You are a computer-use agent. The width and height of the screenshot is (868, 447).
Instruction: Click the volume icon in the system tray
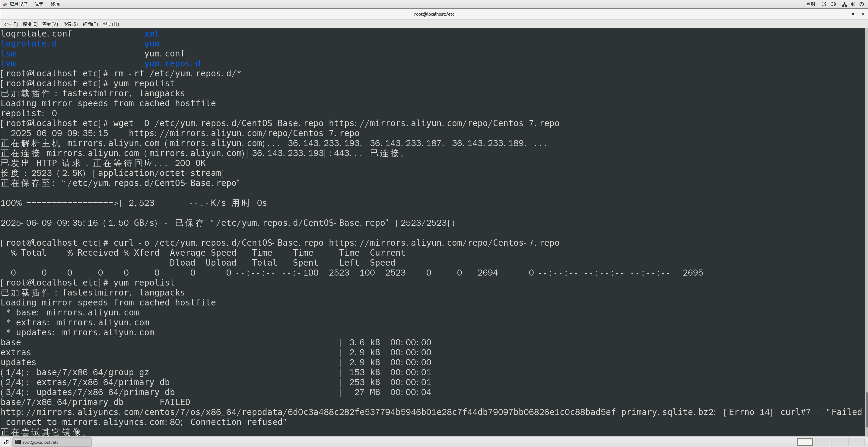pyautogui.click(x=853, y=5)
